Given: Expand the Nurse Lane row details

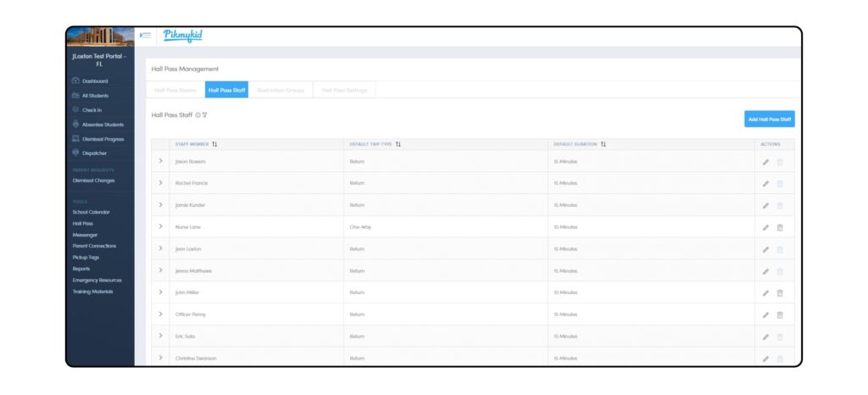Looking at the screenshot, I should click(160, 227).
